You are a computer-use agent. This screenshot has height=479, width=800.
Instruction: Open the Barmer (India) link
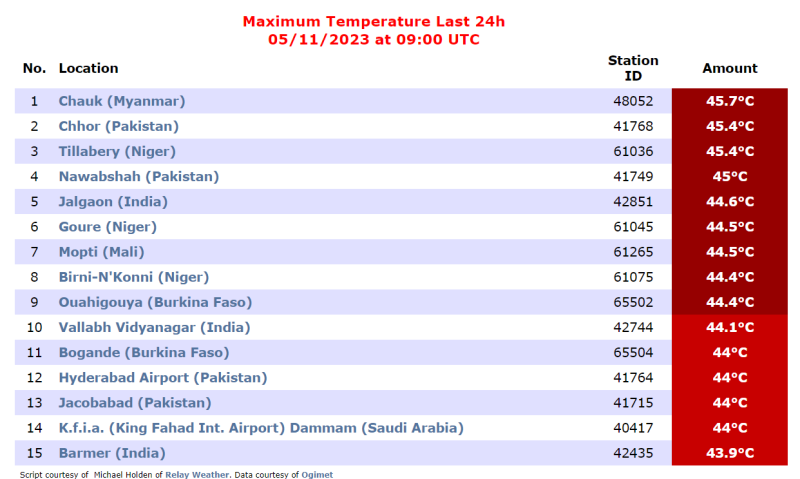pos(112,453)
